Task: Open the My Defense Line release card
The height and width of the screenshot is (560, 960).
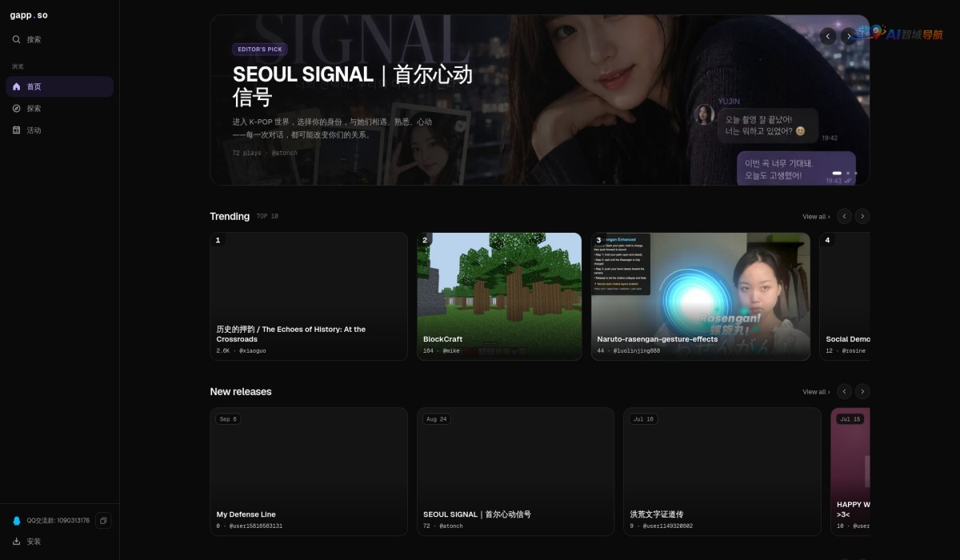Action: (x=309, y=471)
